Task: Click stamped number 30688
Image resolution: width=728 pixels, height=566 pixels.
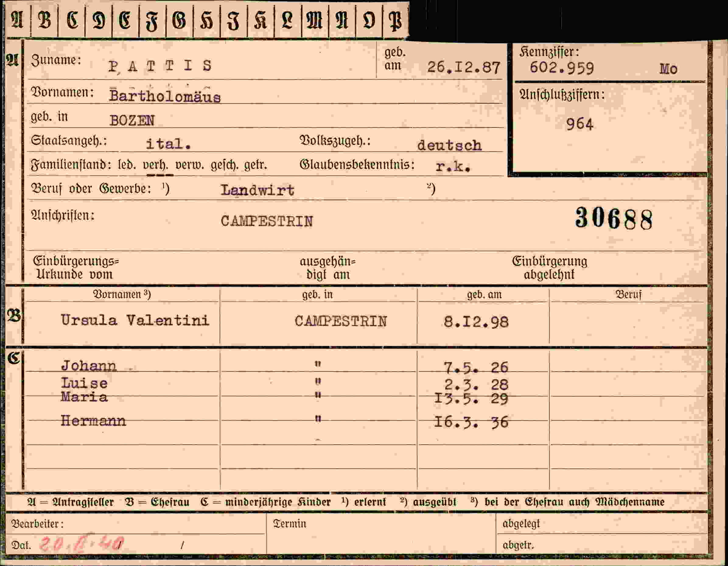Action: (x=614, y=218)
